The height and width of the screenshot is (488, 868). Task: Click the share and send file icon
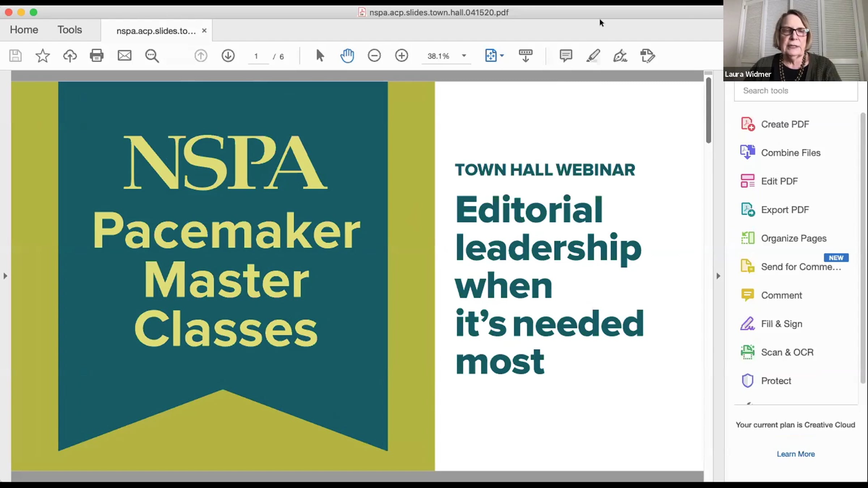coord(647,56)
